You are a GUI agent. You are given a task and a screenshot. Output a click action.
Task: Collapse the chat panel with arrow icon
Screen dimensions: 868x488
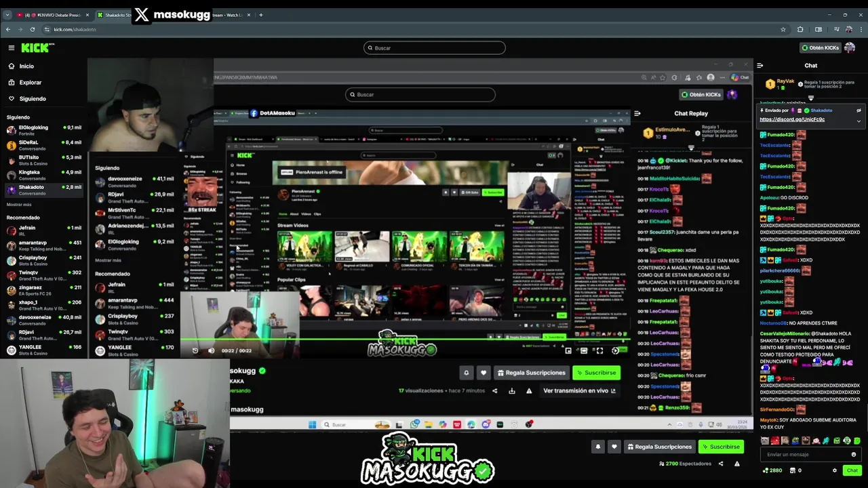(x=760, y=66)
